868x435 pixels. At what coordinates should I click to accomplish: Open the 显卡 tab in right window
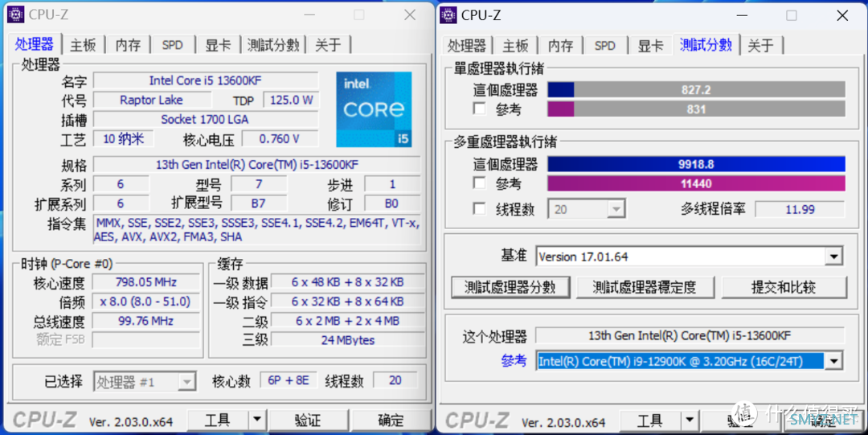tap(650, 46)
